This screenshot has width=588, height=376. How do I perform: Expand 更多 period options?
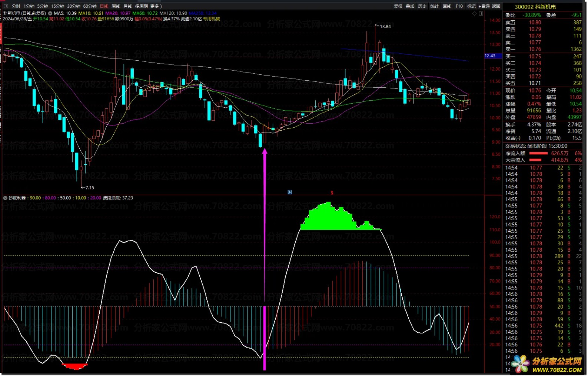(x=156, y=6)
